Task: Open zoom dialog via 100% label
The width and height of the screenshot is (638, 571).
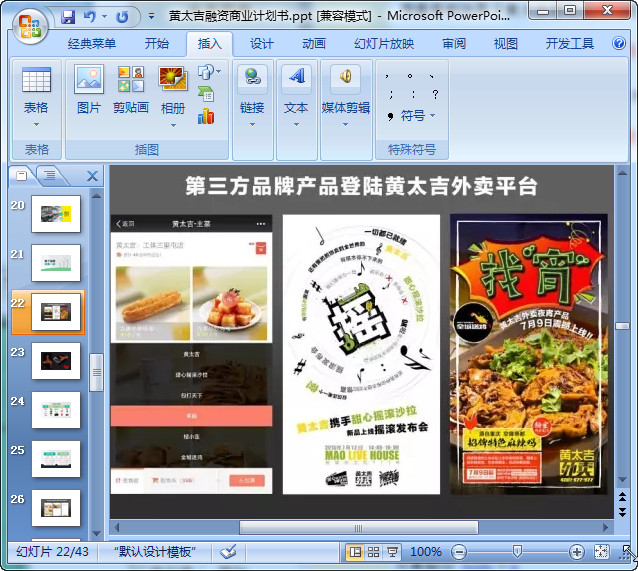Action: 426,552
